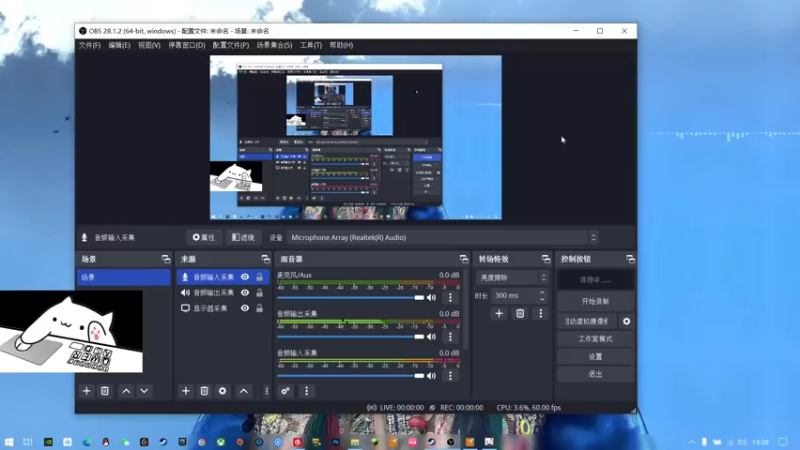Open the transition type dropdown

(x=512, y=278)
